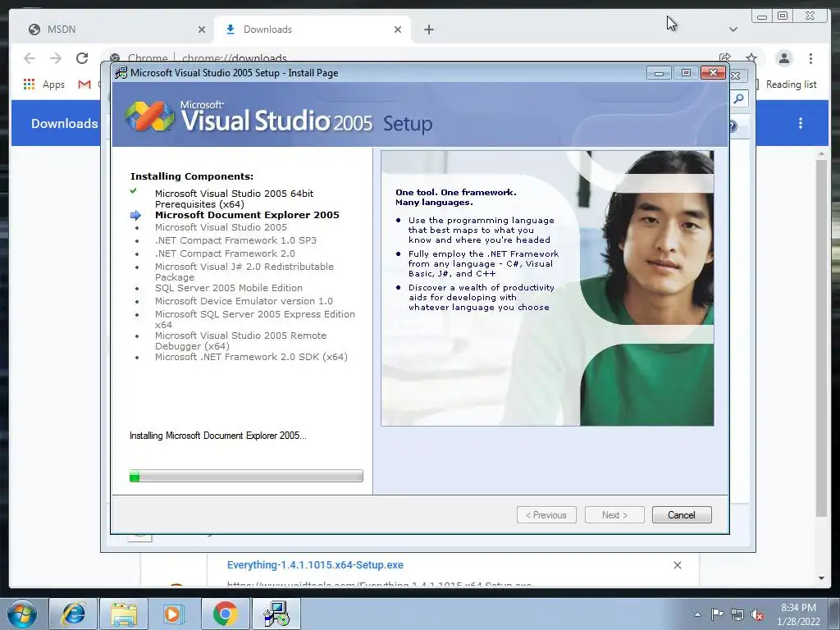Select .NET Compact Framework 2.0 entry
The height and width of the screenshot is (630, 840).
pos(225,253)
